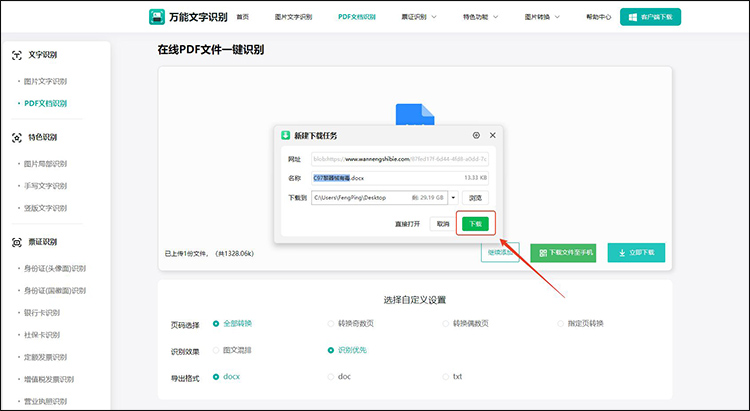Open 首页 in top navigation
750x411 pixels.
243,17
